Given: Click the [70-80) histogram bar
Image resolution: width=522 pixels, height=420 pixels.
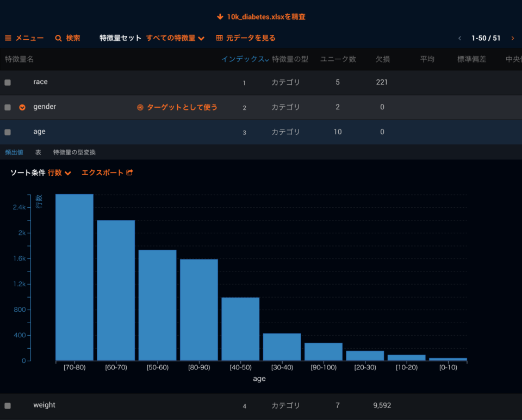Looking at the screenshot, I should pyautogui.click(x=74, y=277).
